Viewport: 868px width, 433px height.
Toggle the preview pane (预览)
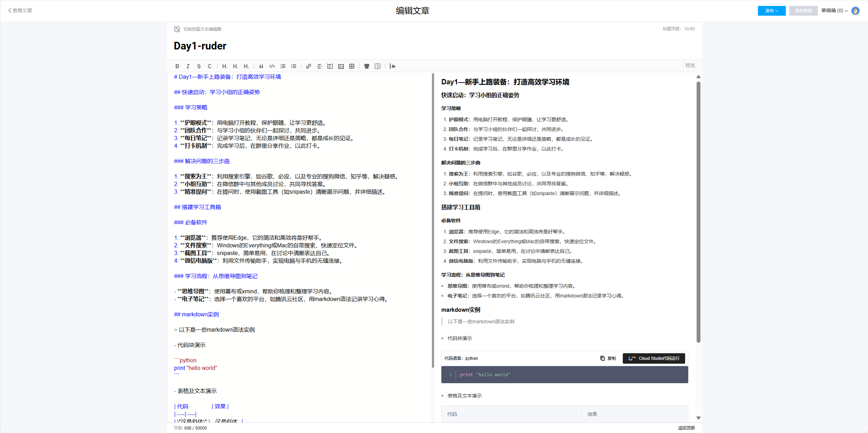coord(690,65)
